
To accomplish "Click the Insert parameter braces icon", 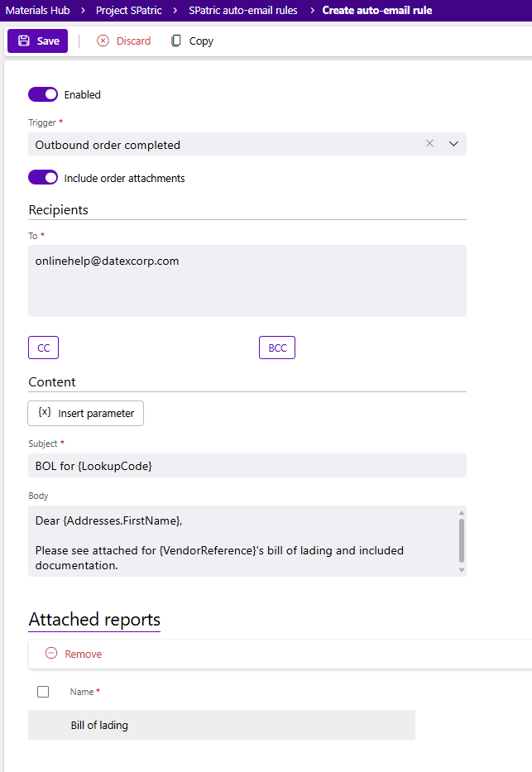I will tap(45, 413).
